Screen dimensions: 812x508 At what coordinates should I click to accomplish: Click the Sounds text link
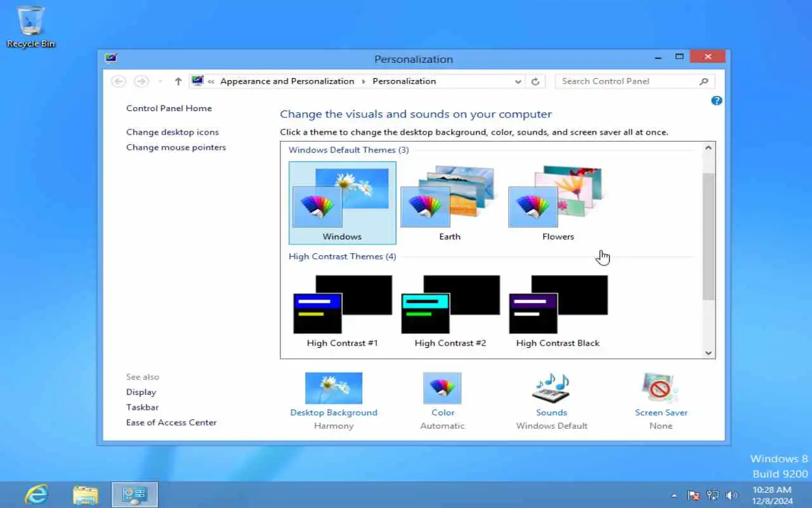(x=551, y=412)
